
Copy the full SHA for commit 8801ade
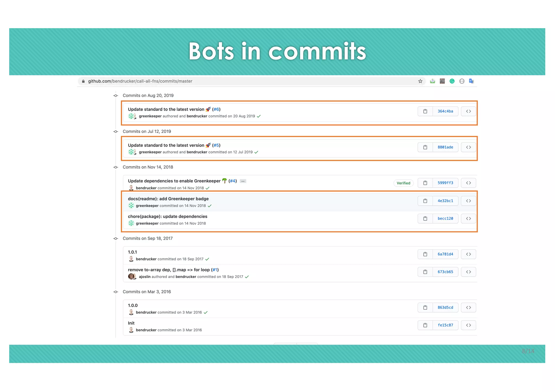pyautogui.click(x=425, y=147)
